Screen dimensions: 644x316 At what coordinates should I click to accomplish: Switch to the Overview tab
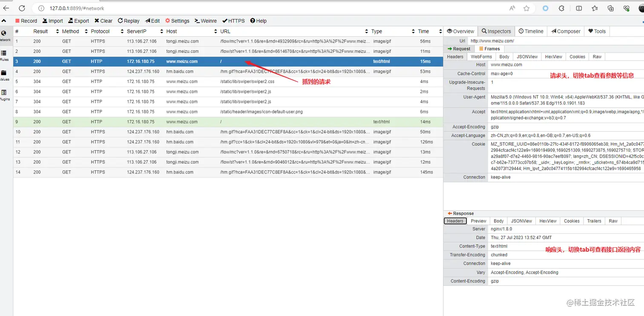tap(460, 31)
